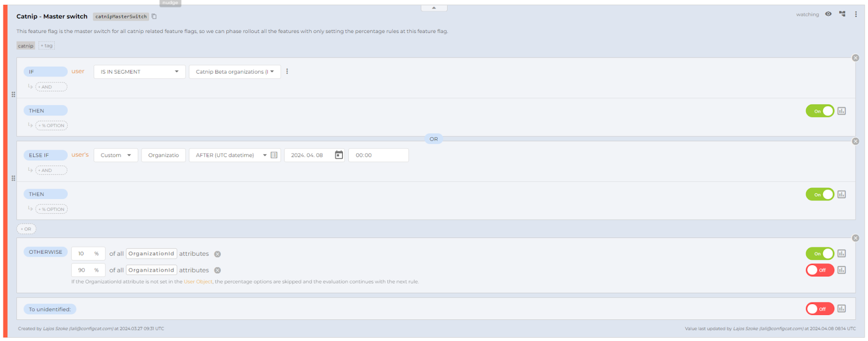Grab the IF rule reorder handle
The image size is (868, 341).
click(13, 94)
